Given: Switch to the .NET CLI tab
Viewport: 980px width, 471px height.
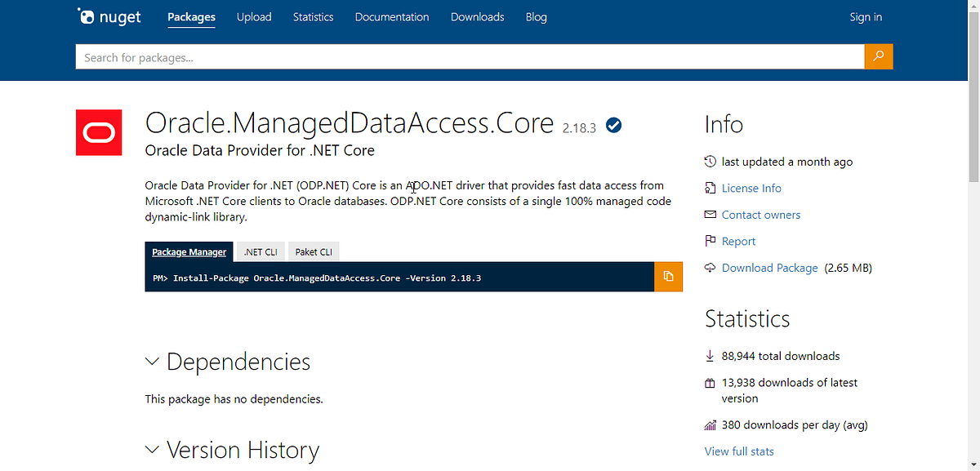Looking at the screenshot, I should coord(260,251).
